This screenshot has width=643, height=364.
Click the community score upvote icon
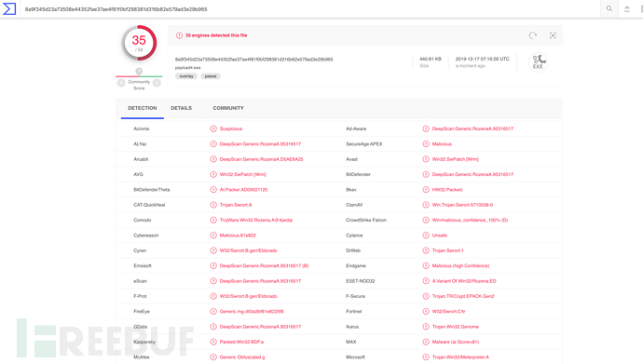pyautogui.click(x=157, y=83)
